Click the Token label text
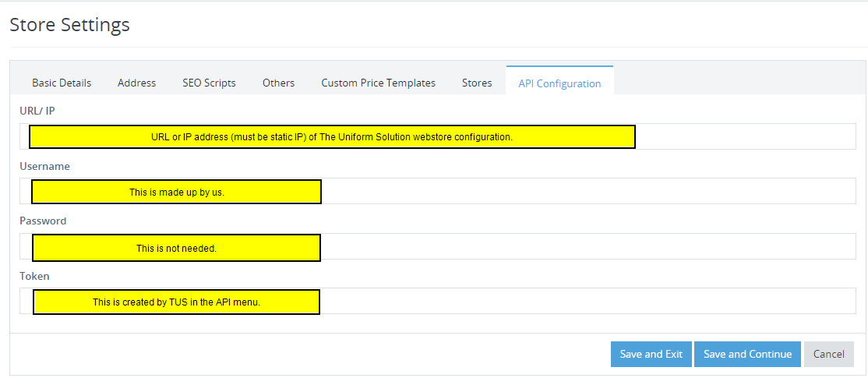The image size is (868, 378). (34, 276)
